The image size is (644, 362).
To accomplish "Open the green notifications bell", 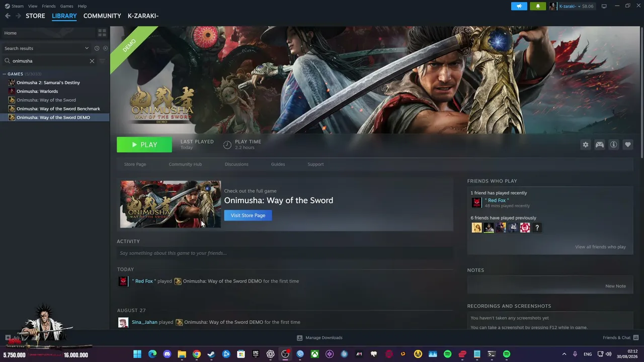I will click(538, 6).
